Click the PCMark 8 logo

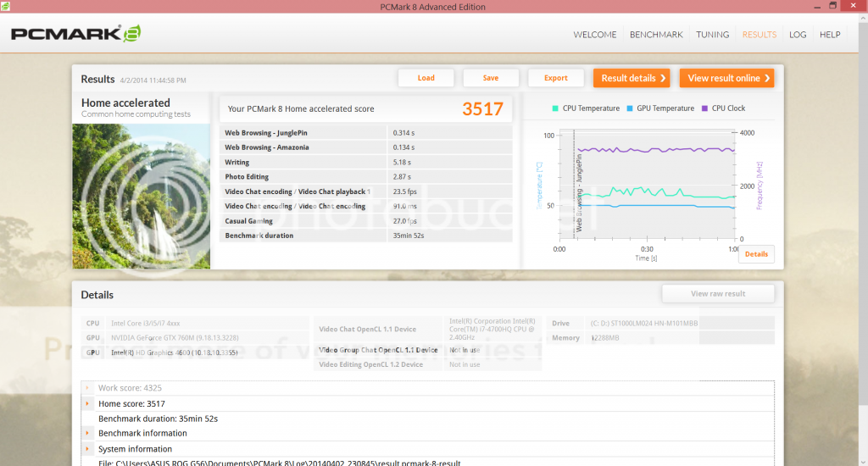pos(75,35)
